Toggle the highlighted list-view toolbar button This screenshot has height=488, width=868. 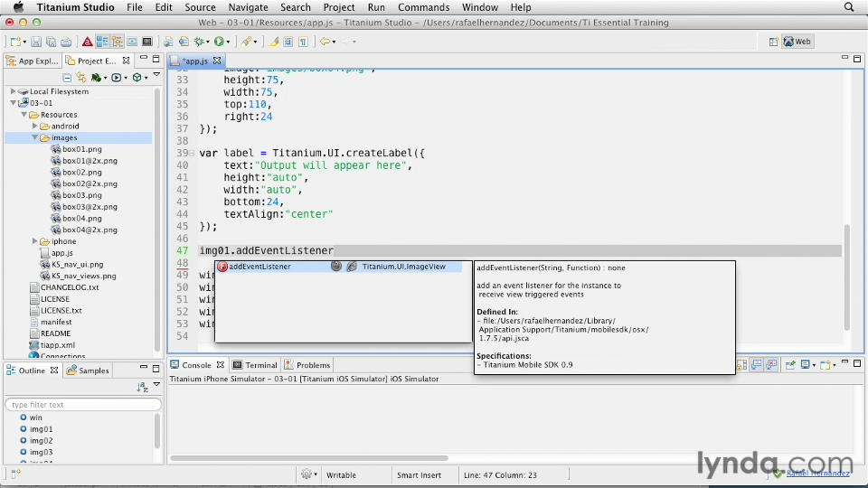point(102,42)
